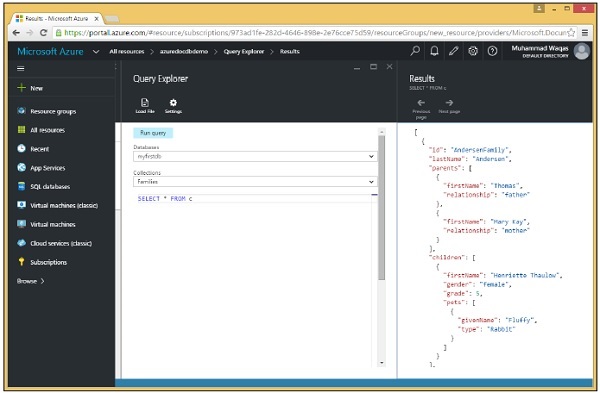Open the help question mark icon

(492, 51)
